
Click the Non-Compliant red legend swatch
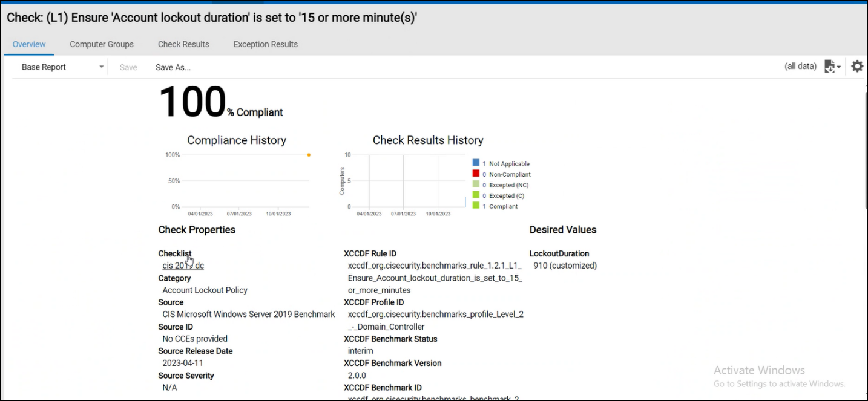point(476,174)
